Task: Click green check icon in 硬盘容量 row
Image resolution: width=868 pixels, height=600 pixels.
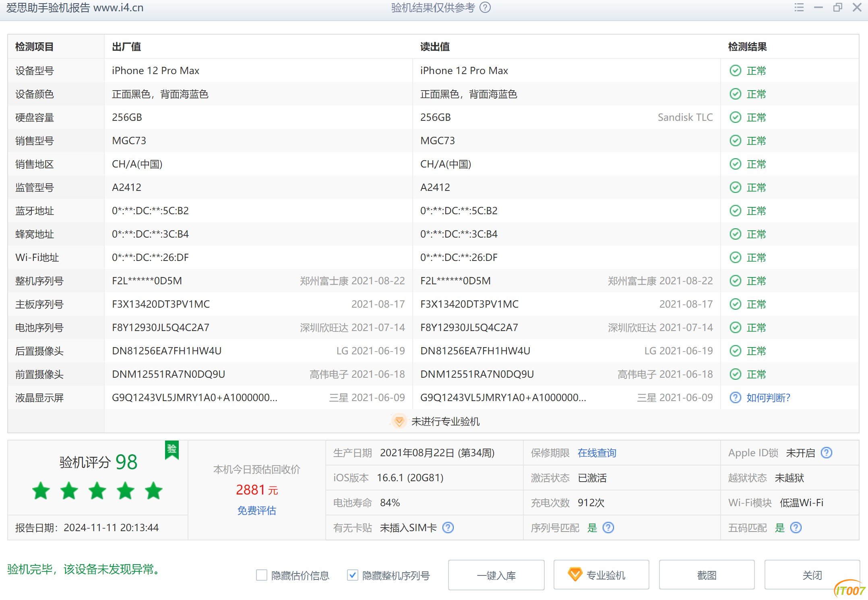Action: [735, 118]
